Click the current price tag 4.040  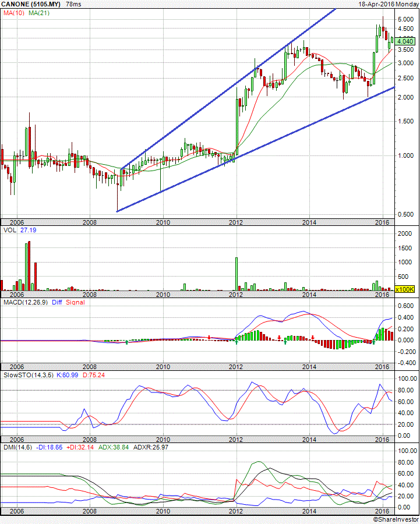405,41
